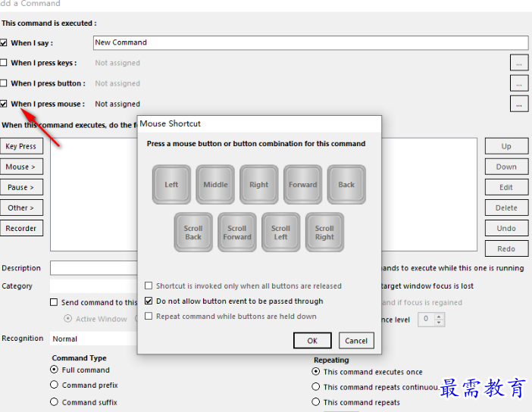Decrease the confidence level spinner
The width and height of the screenshot is (532, 412).
(x=439, y=323)
